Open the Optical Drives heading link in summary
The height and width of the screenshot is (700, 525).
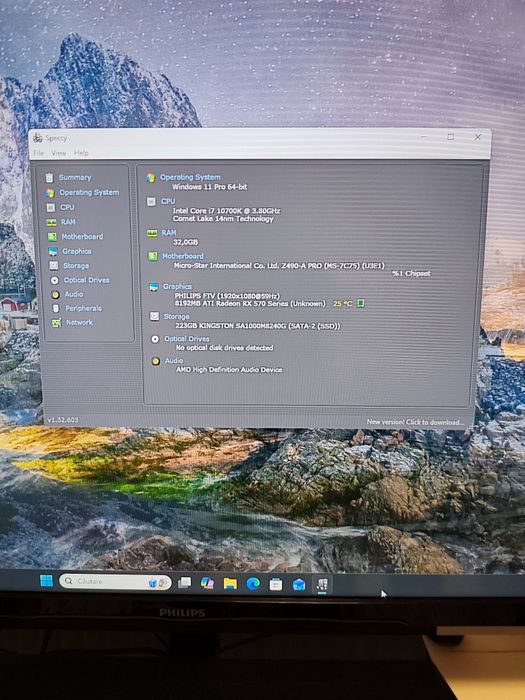(x=187, y=339)
